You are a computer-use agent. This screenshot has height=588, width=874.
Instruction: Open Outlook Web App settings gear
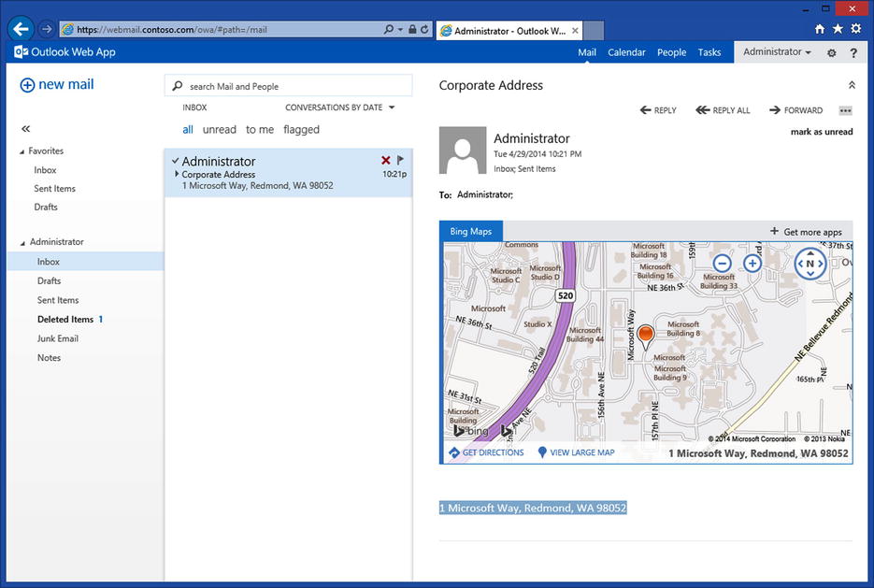point(832,53)
